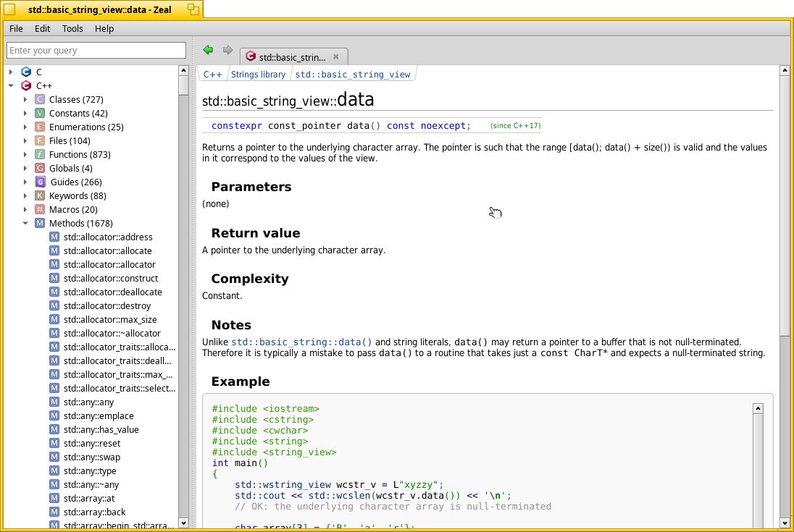Open the C++ breadcrumb link
794x532 pixels.
213,75
